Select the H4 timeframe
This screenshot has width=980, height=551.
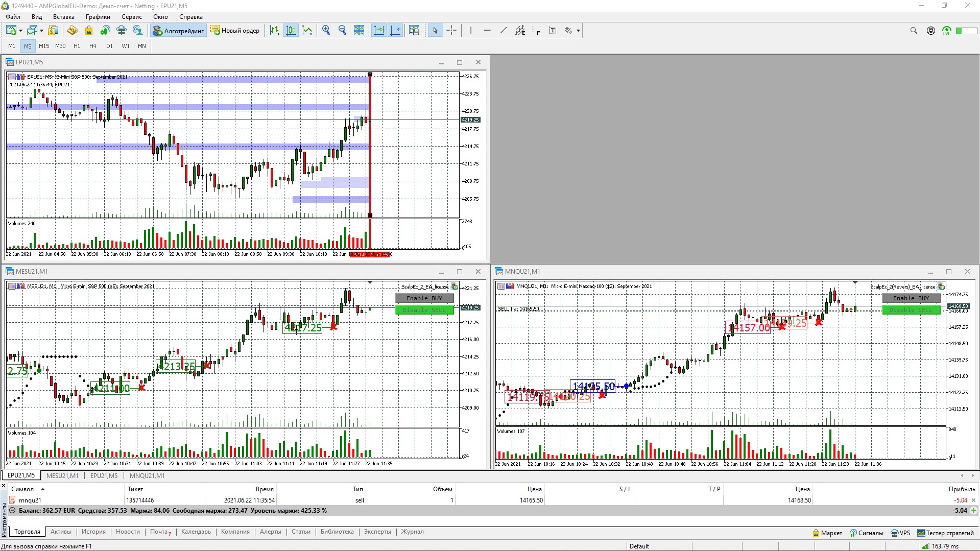click(x=93, y=46)
